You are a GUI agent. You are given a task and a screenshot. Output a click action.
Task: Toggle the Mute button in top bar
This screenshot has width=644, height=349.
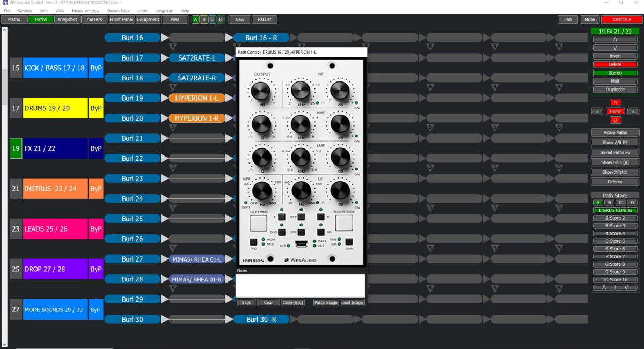(589, 19)
